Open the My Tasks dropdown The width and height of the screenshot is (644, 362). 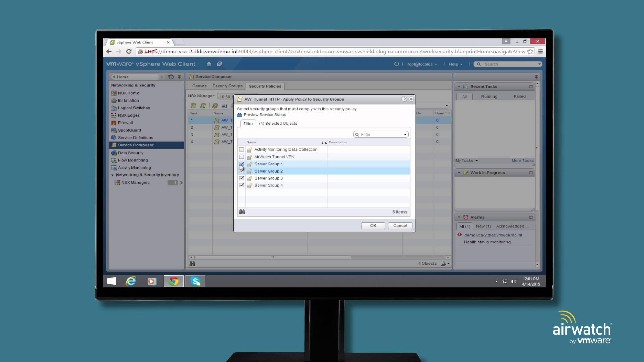467,161
